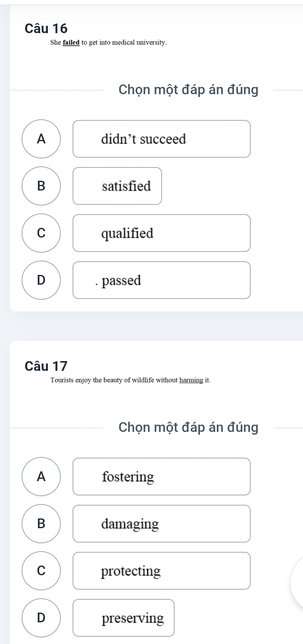The image size is (303, 644).
Task: Select radio D for question 16
Action: tap(41, 280)
